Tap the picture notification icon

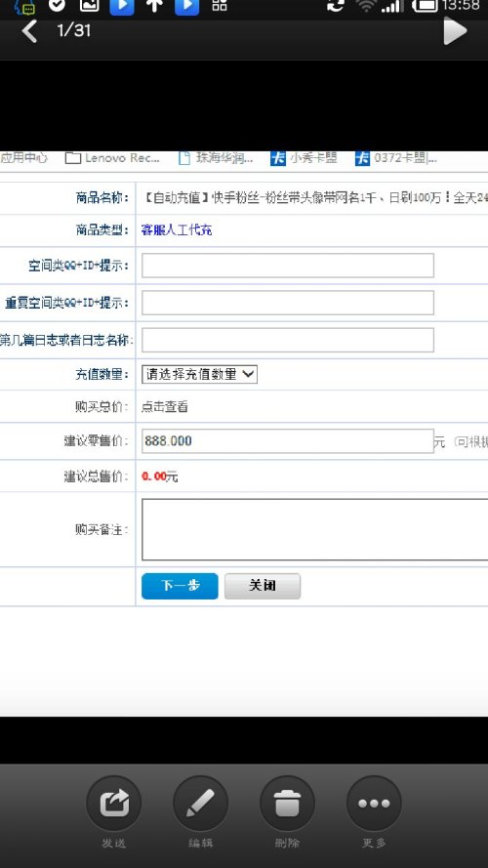pos(89,6)
